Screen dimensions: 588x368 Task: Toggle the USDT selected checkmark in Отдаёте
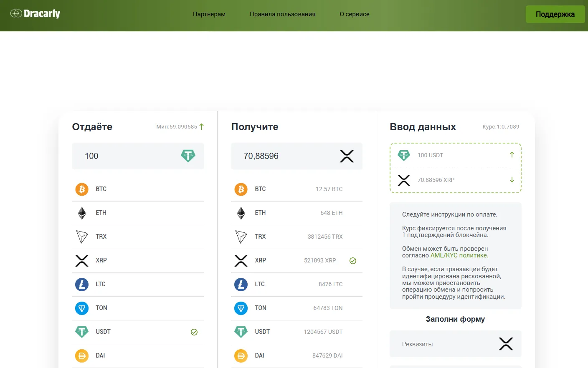click(194, 332)
